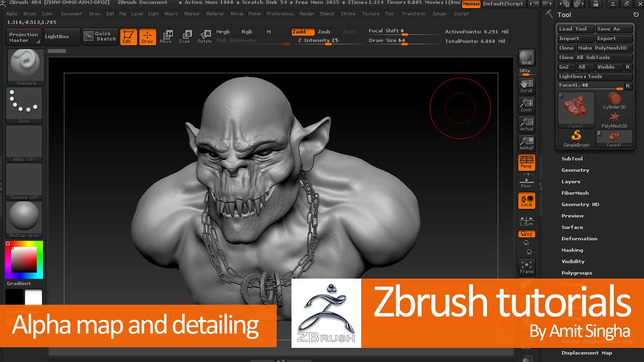
Task: Adjust the Z Intensity slider
Action: tap(328, 41)
